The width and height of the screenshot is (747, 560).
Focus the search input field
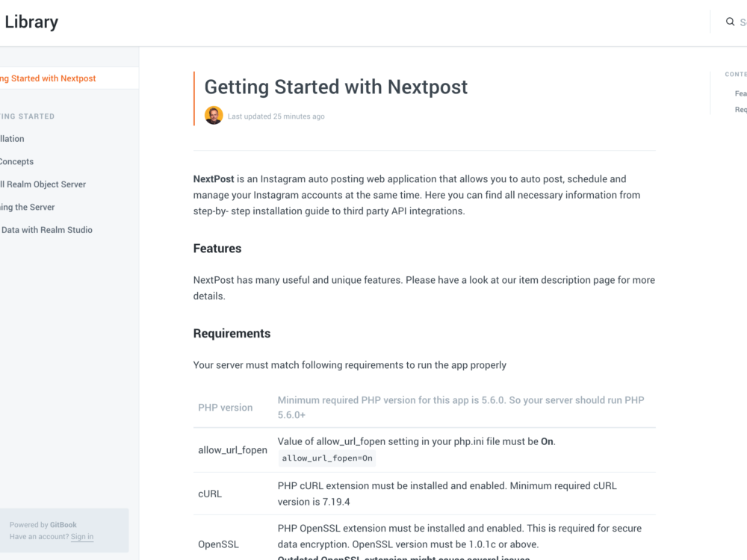[x=743, y=22]
